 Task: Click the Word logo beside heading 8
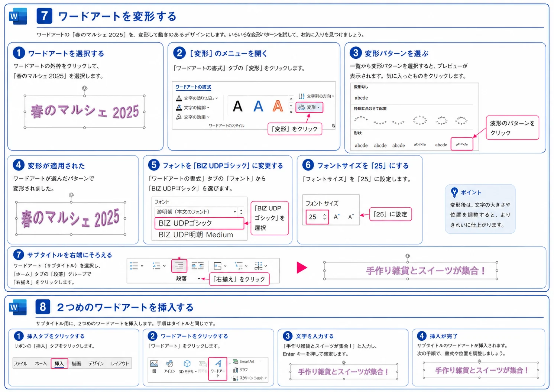point(19,307)
